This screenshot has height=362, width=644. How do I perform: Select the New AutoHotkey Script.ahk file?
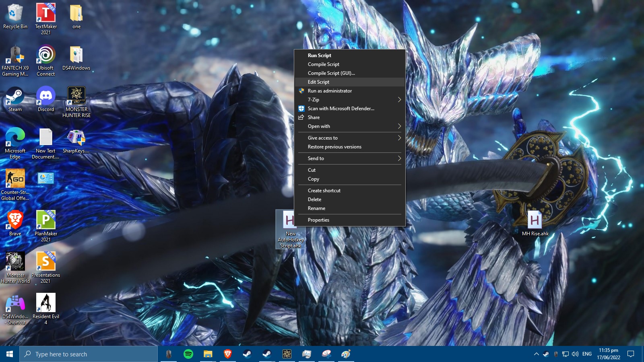pyautogui.click(x=290, y=229)
